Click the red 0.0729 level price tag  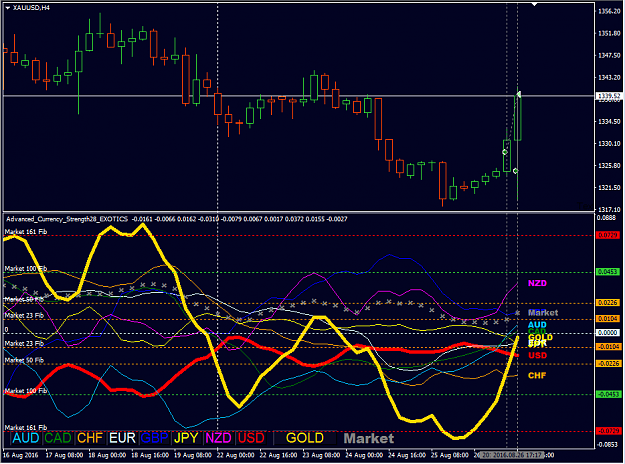[608, 236]
